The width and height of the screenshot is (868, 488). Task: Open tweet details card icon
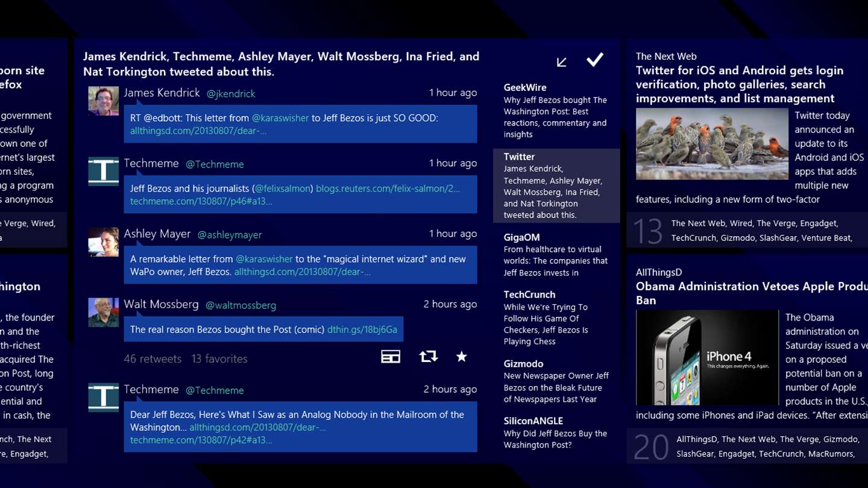(x=391, y=357)
